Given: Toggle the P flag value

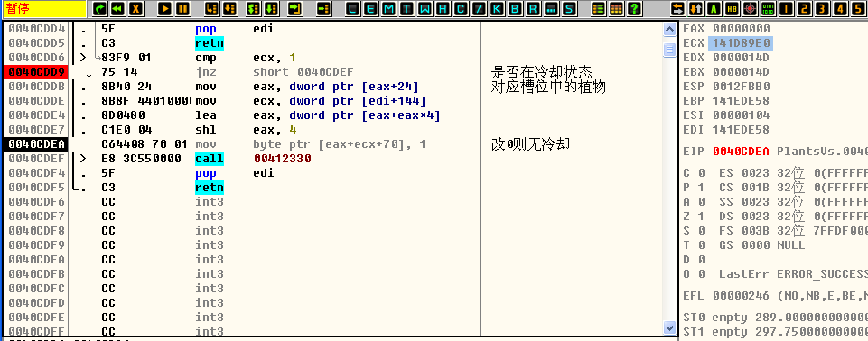Looking at the screenshot, I should point(702,188).
